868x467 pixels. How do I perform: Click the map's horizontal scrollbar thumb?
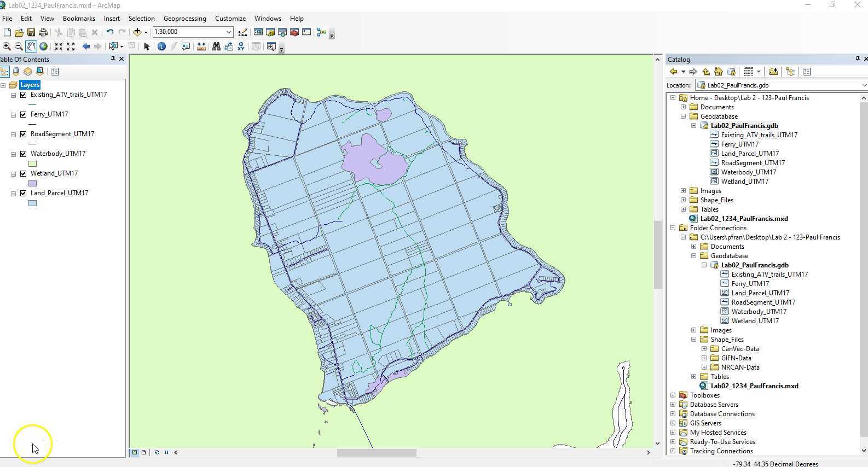tap(377, 453)
